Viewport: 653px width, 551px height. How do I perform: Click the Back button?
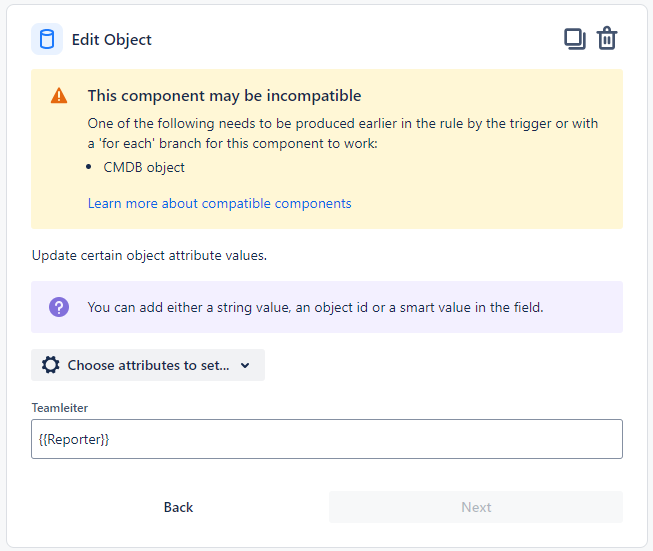tap(178, 507)
